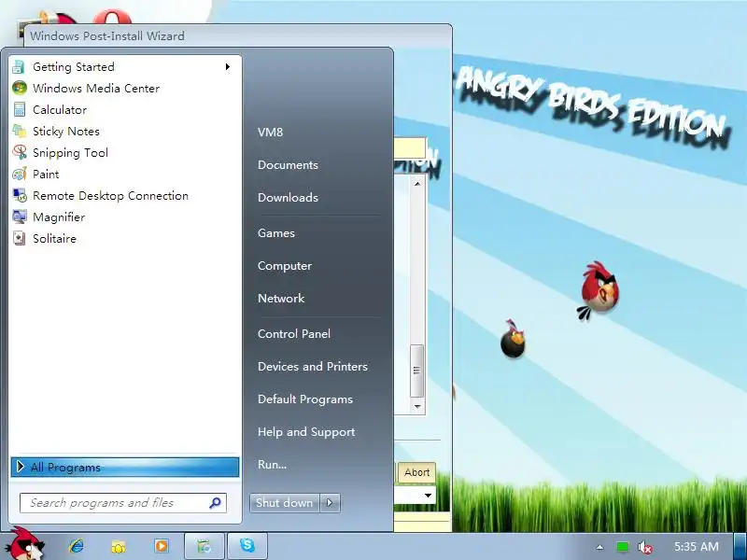Launch Windows Media Player from taskbar
Screen dimensions: 747x560
coord(161,546)
